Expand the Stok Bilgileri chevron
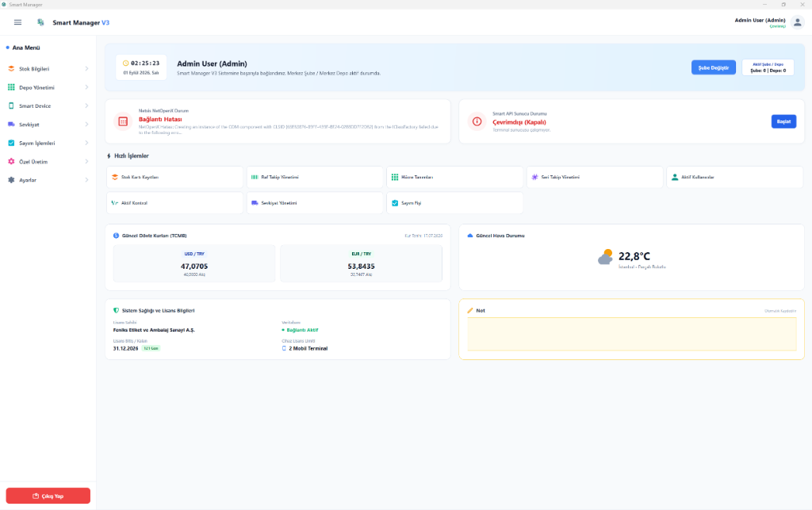Viewport: 812px width, 510px height. [x=86, y=69]
